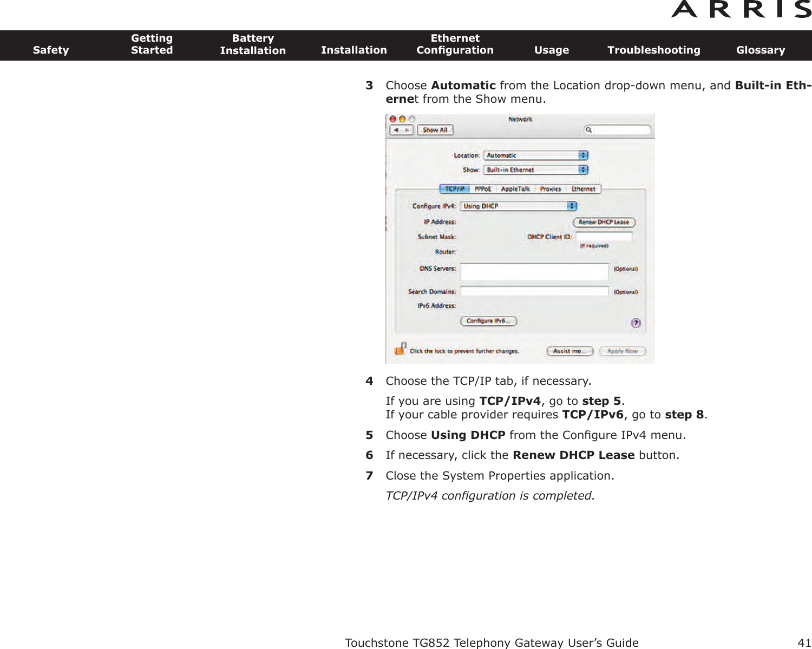This screenshot has width=812, height=649.
Task: Open Ethernet Configuration section
Action: [x=455, y=44]
